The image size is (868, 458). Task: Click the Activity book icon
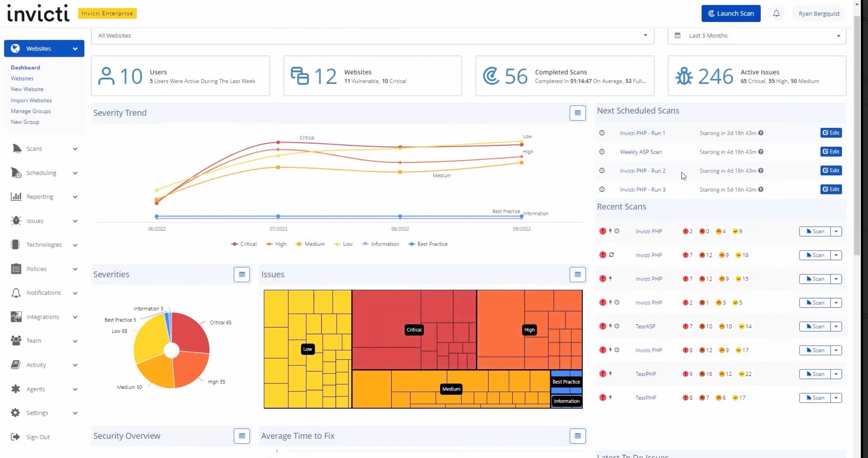click(x=16, y=365)
